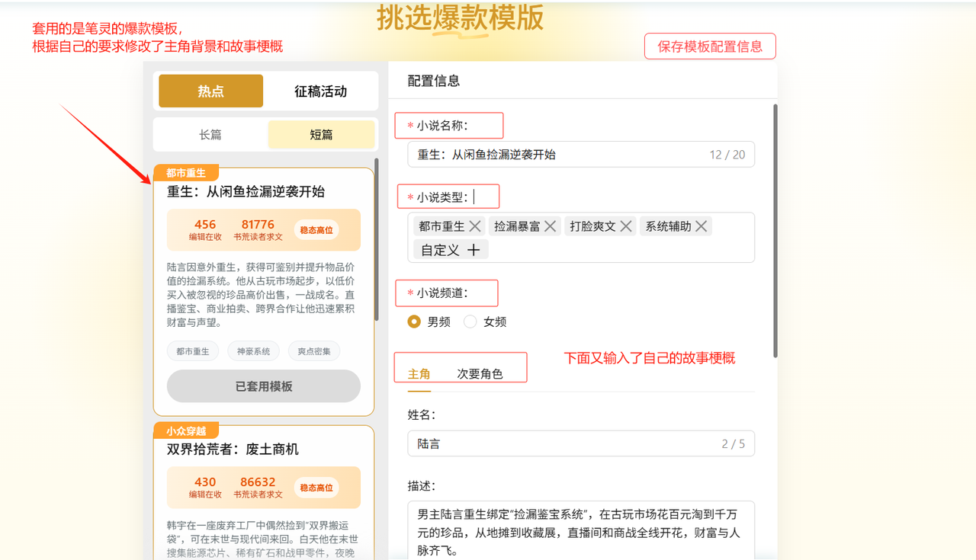976x560 pixels.
Task: Remove the 系统辅助 genre tag
Action: [x=701, y=226]
